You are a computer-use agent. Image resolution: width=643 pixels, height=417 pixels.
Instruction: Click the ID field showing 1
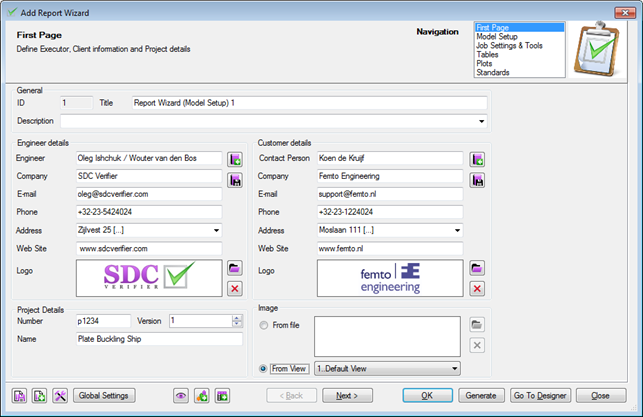[76, 103]
